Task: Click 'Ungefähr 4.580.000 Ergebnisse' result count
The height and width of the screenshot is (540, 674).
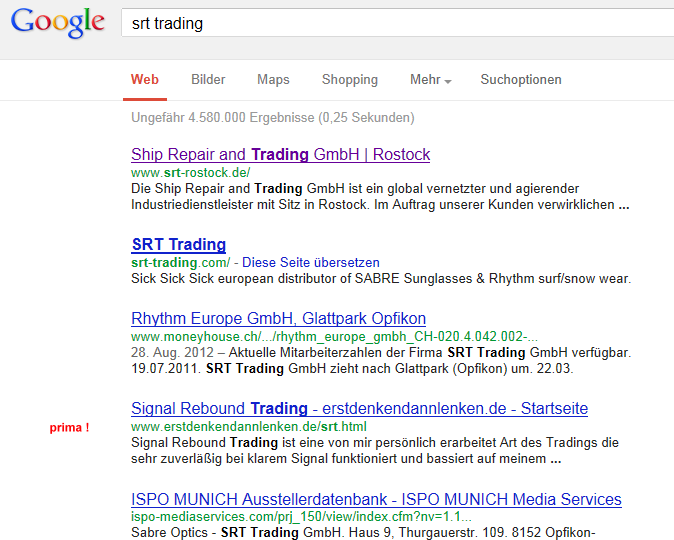Action: tap(273, 117)
